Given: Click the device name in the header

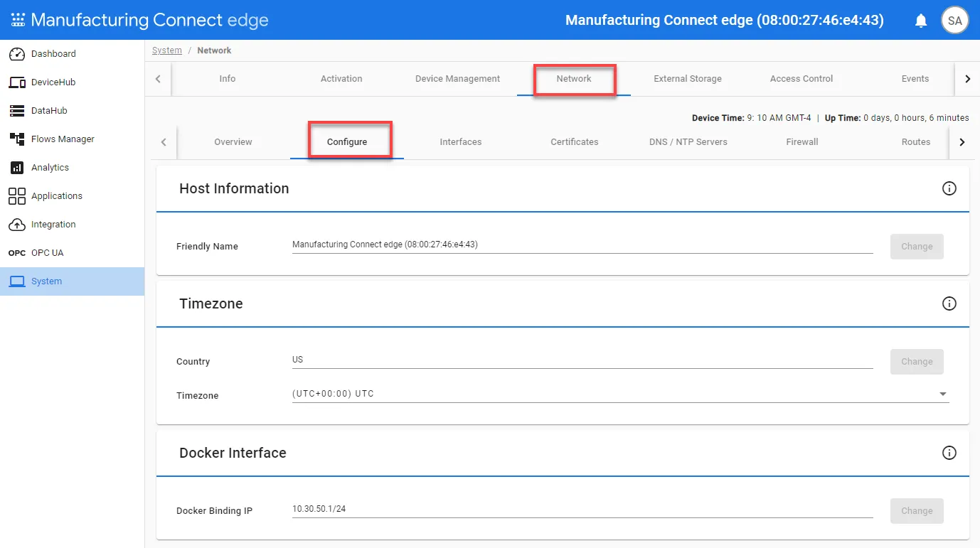Looking at the screenshot, I should click(x=725, y=20).
